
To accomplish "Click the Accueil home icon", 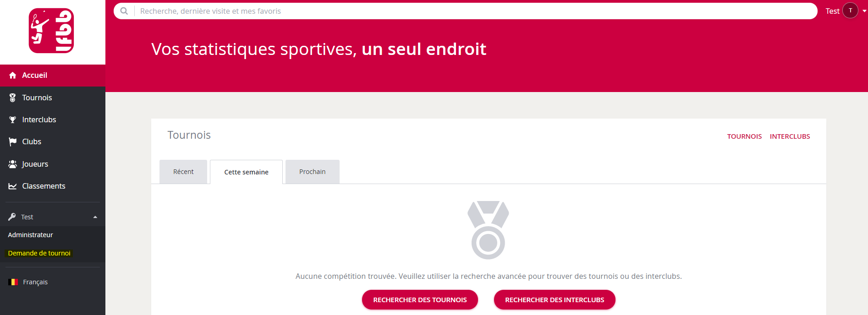I will point(13,76).
